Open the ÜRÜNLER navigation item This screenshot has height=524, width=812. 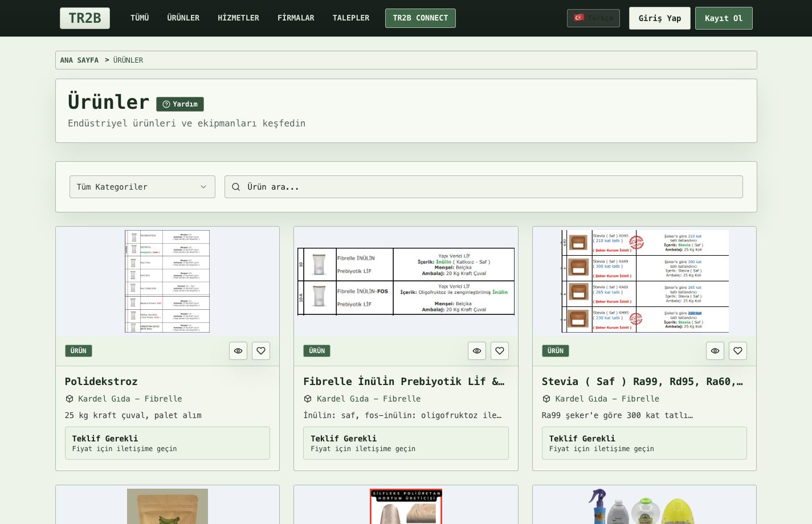point(183,18)
